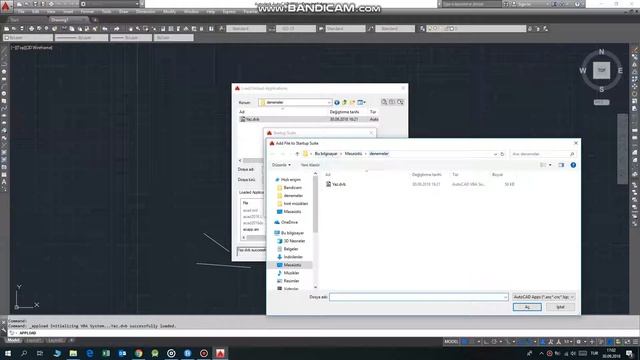640x360 pixels.
Task: Click the Dosya adı file name field
Action: pyautogui.click(x=418, y=297)
